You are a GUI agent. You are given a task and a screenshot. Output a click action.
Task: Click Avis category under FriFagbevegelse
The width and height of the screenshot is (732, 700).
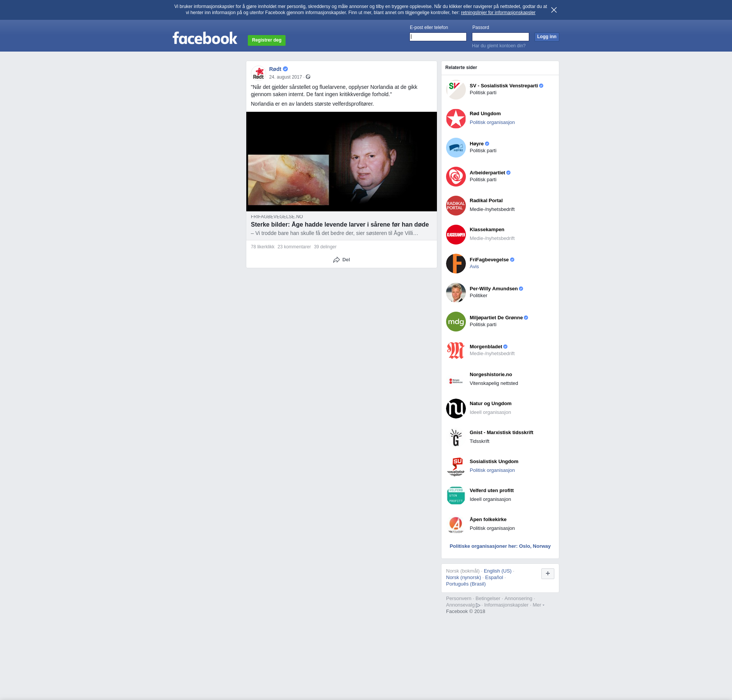click(x=474, y=267)
